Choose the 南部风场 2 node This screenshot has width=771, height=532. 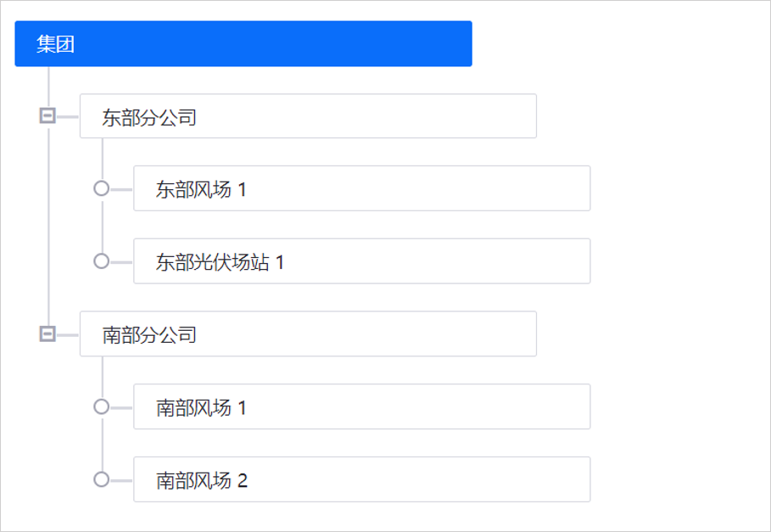(x=361, y=480)
